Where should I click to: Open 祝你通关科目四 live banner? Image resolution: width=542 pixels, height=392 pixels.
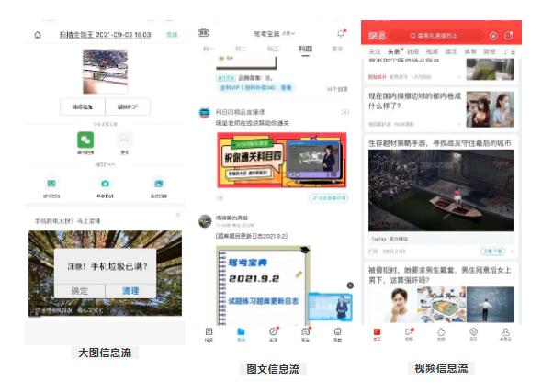point(282,161)
